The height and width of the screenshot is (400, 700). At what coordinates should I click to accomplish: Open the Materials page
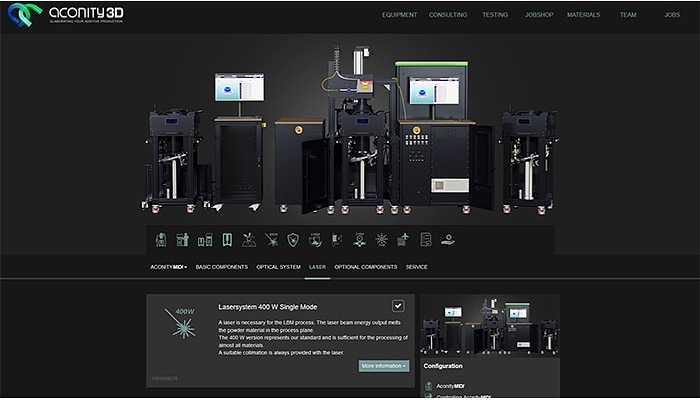583,15
